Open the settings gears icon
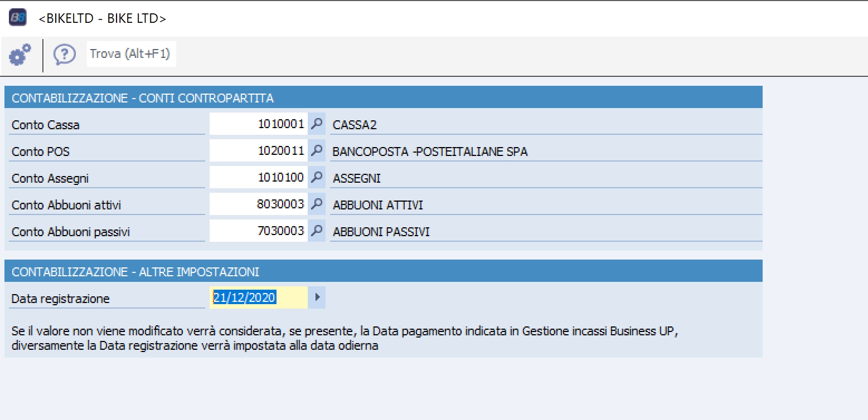Image resolution: width=868 pixels, height=420 pixels. coord(20,55)
